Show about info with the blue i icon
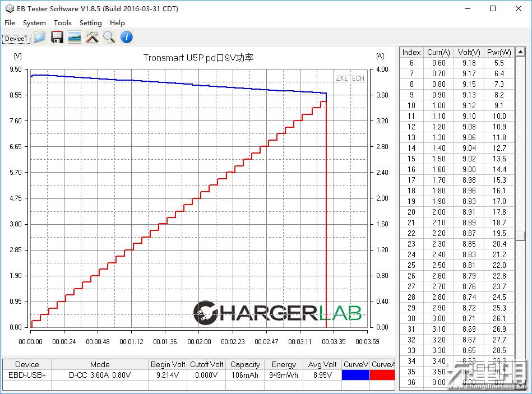This screenshot has width=532, height=394. click(127, 37)
